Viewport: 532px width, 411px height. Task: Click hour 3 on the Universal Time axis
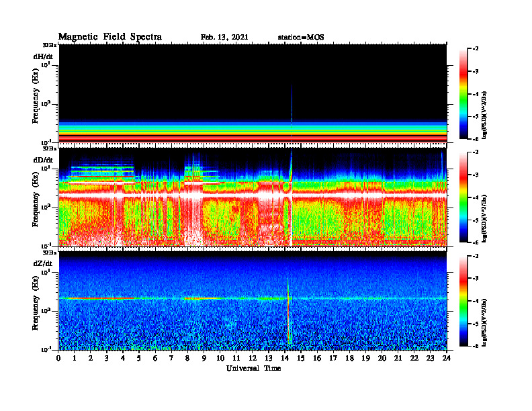107,358
